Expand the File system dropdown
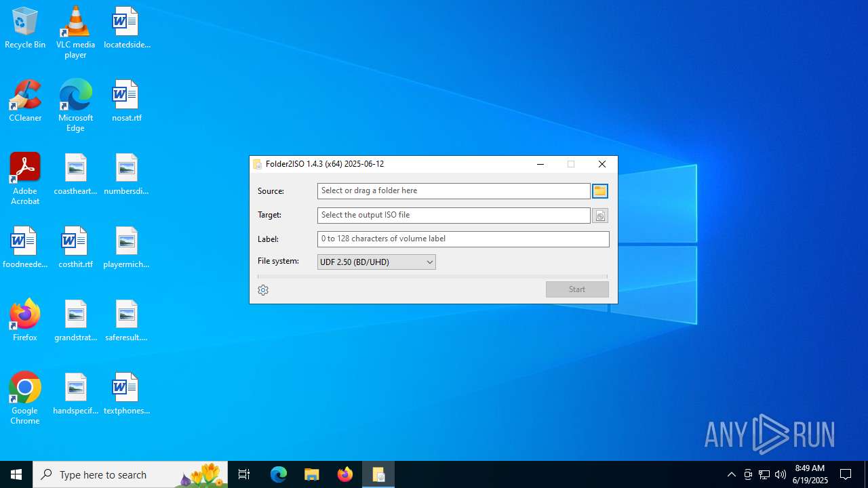 coord(376,262)
